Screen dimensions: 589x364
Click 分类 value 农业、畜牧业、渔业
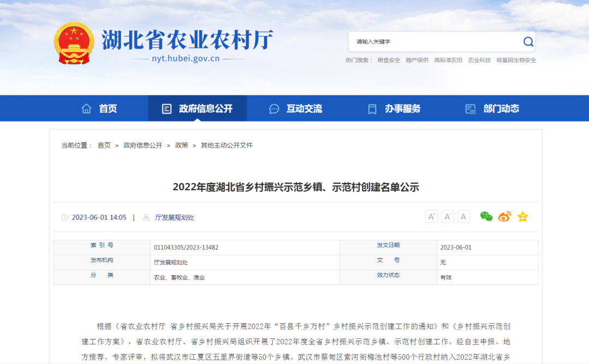pyautogui.click(x=179, y=277)
